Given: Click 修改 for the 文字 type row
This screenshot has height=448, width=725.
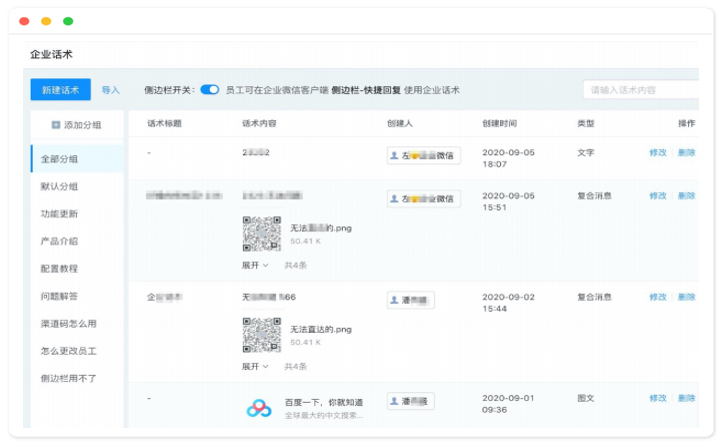Looking at the screenshot, I should 657,153.
